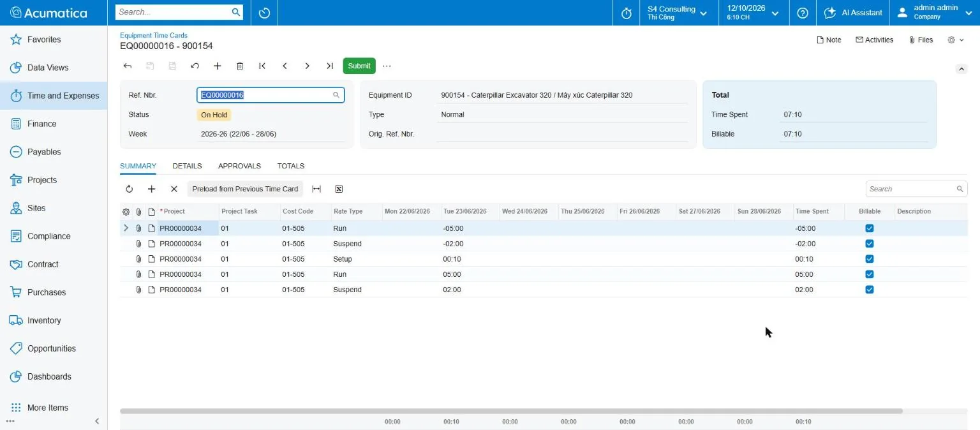The height and width of the screenshot is (430, 980).
Task: Add a new row to the Summary grid
Action: click(151, 189)
